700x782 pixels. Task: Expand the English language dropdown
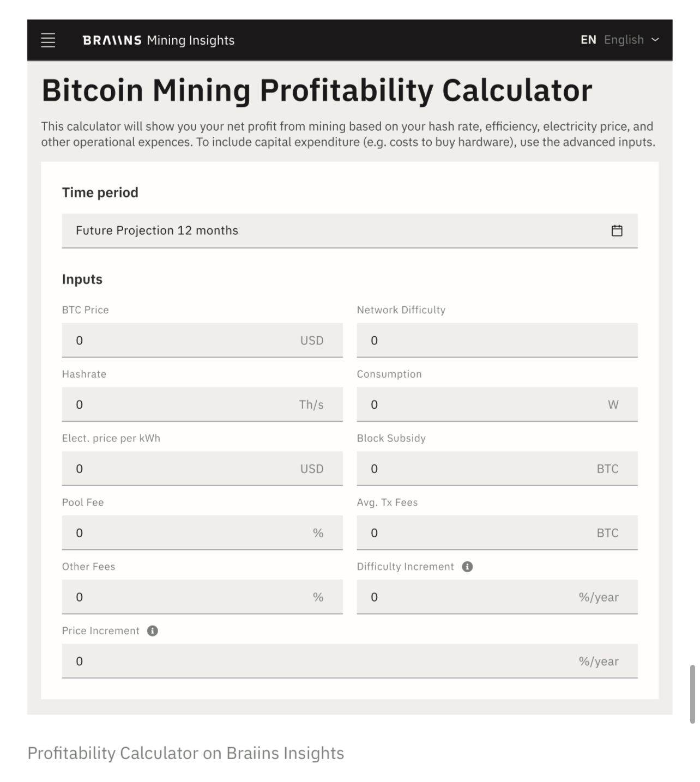(x=632, y=40)
